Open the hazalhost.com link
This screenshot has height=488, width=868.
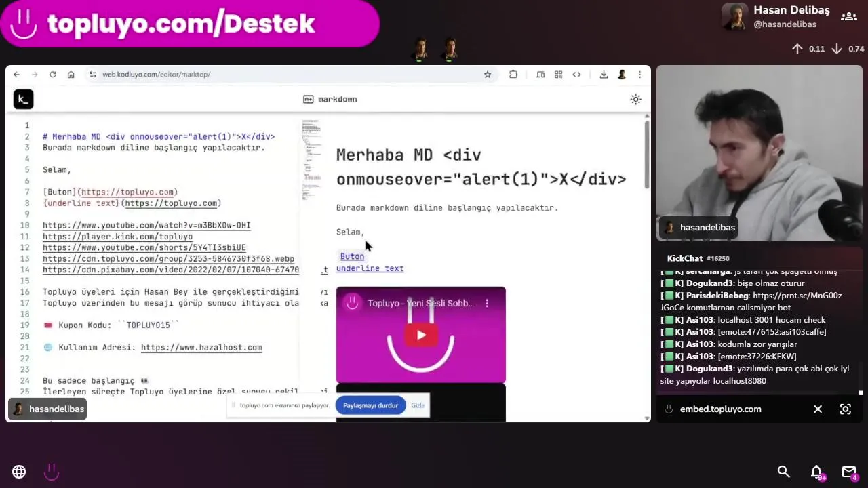click(x=201, y=348)
